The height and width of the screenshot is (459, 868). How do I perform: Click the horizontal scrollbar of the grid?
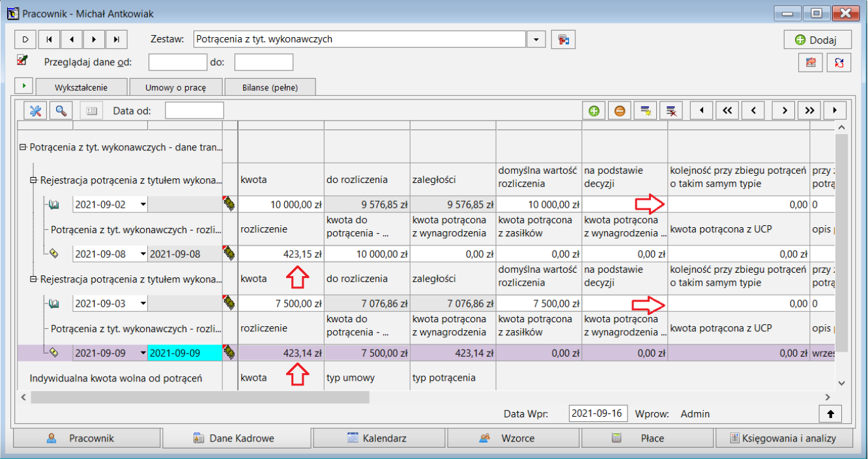coord(199,396)
